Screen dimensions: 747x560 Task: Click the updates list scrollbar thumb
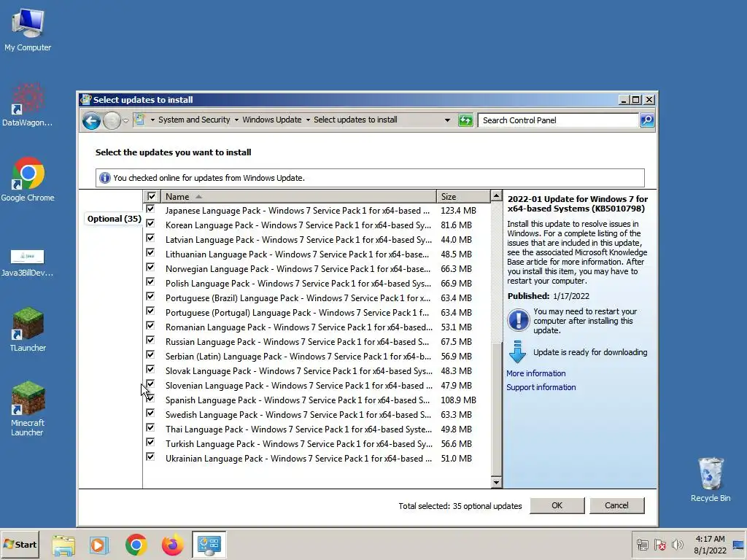(496, 408)
